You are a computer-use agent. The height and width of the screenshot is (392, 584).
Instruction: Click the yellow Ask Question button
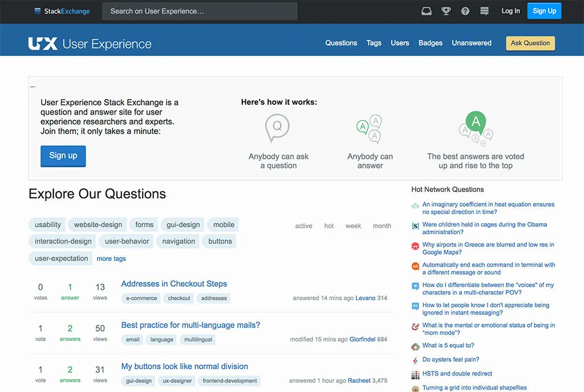click(x=530, y=43)
